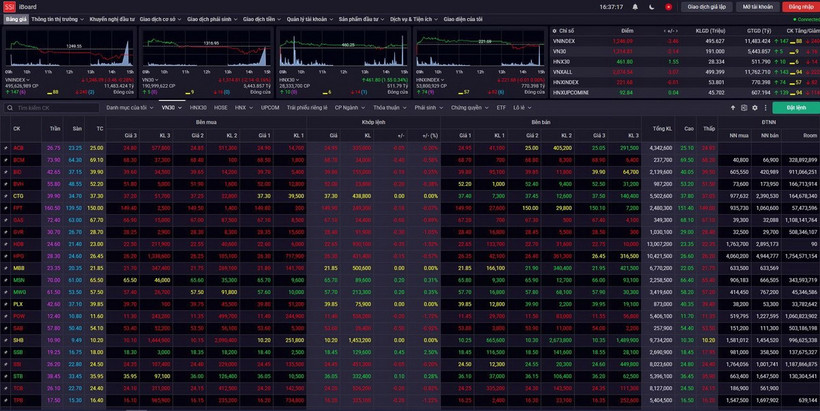Open the notifications bell icon

click(x=635, y=7)
